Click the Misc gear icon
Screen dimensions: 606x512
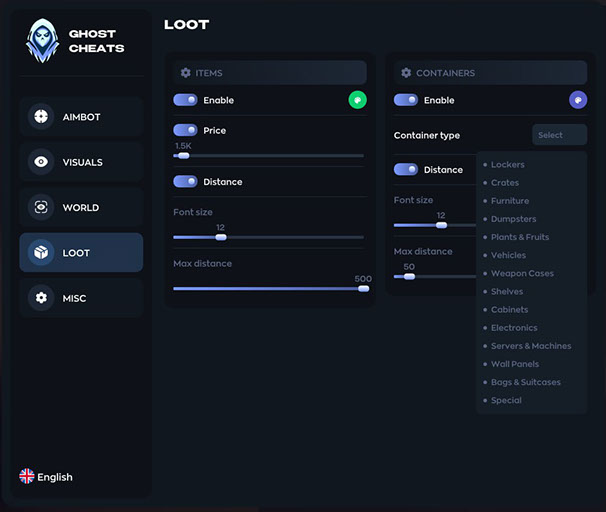[x=41, y=298]
